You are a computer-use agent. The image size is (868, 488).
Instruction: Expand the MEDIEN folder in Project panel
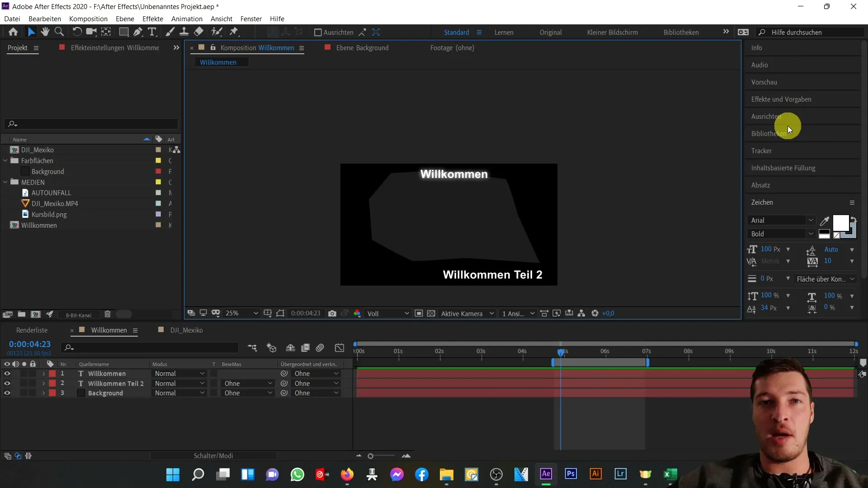[x=7, y=183]
